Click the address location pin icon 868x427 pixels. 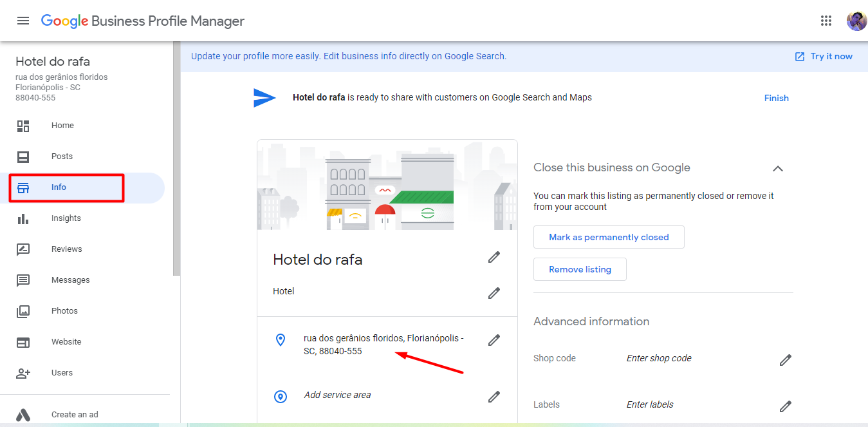(x=281, y=339)
